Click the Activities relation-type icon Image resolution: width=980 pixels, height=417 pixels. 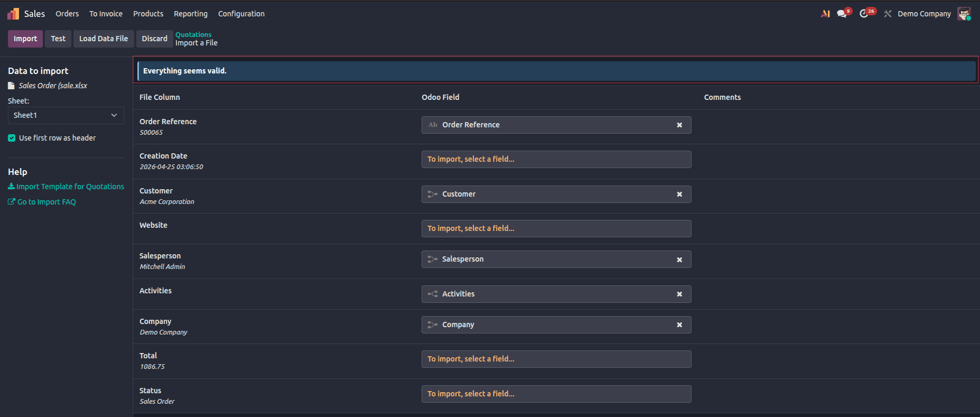pos(433,294)
